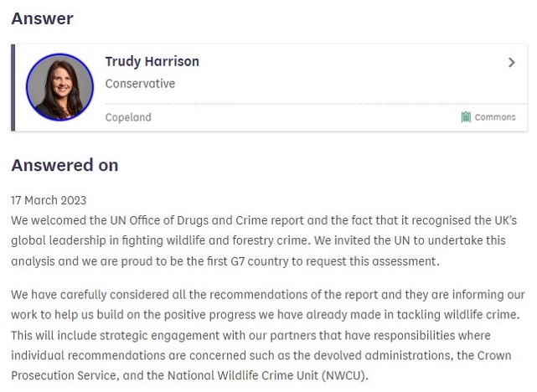Click Trudy Harrison's portrait photo
Screen dimensions: 537x392
click(x=59, y=87)
